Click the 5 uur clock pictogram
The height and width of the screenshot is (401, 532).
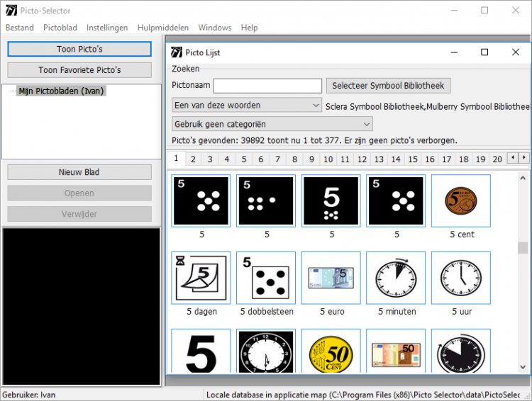[x=461, y=278]
